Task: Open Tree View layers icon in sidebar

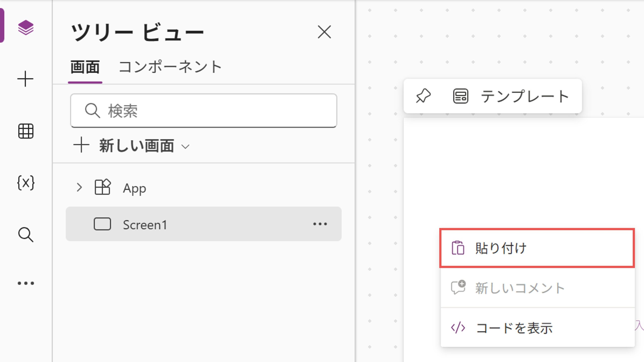Action: pyautogui.click(x=26, y=27)
